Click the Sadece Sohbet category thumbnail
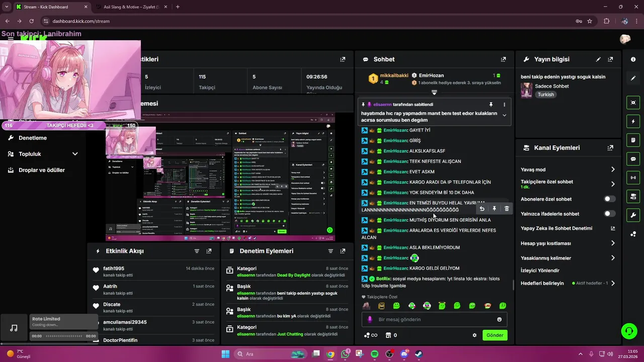644x362 pixels. 526,90
